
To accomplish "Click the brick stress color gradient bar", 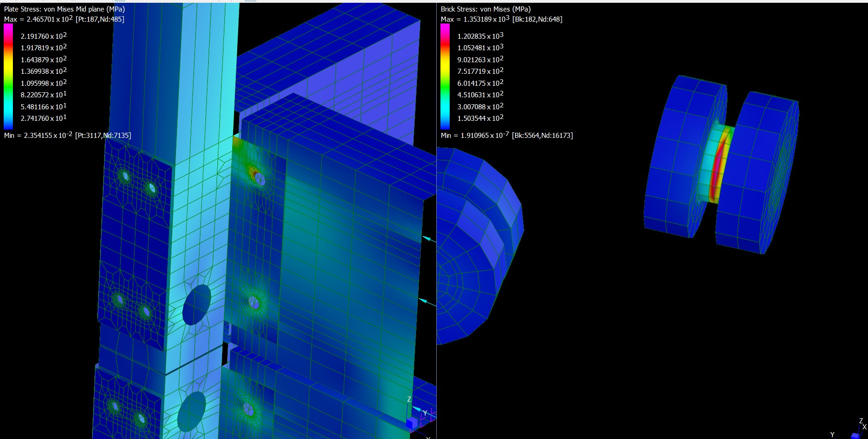I will coord(445,77).
